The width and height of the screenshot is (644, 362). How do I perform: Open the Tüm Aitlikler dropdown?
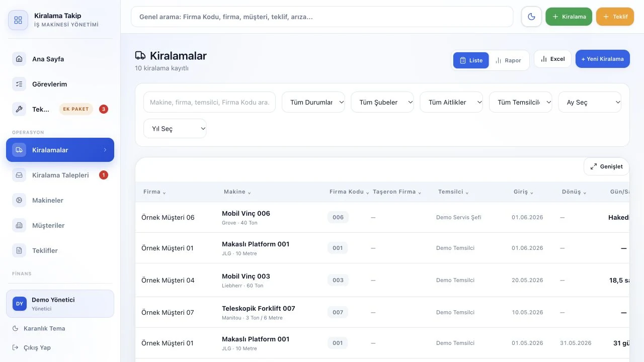tap(451, 102)
